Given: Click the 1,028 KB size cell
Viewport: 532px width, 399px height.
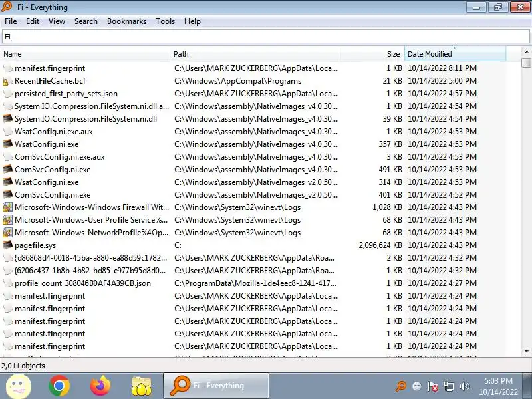Looking at the screenshot, I should (387, 207).
